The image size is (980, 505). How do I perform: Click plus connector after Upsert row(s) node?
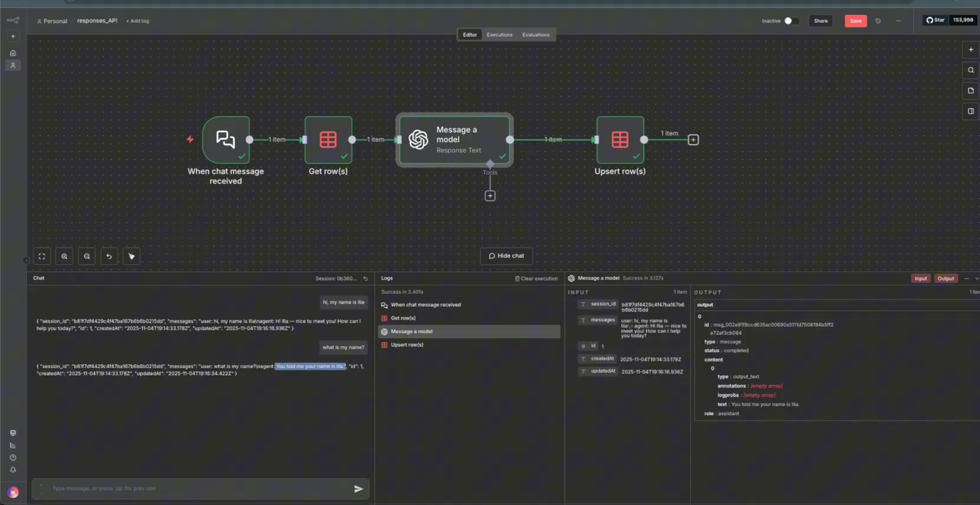693,140
